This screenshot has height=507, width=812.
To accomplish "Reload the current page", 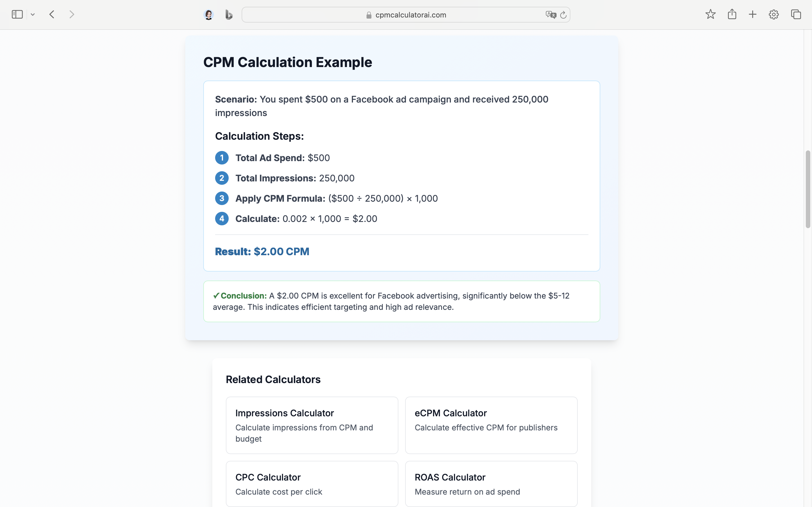I will 563,14.
